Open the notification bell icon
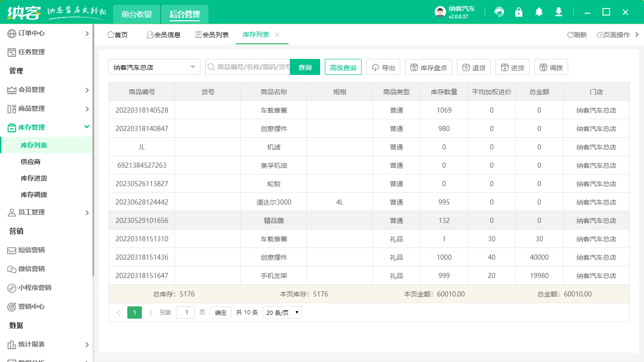 click(538, 12)
